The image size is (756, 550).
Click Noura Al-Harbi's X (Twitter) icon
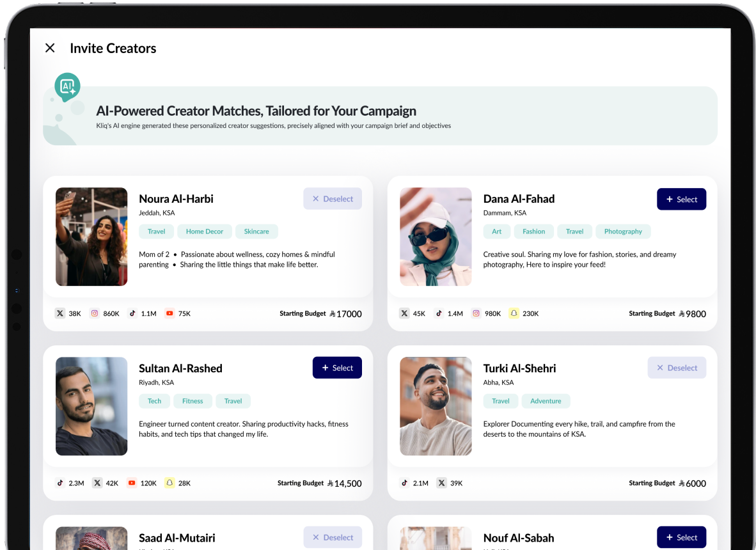click(60, 313)
